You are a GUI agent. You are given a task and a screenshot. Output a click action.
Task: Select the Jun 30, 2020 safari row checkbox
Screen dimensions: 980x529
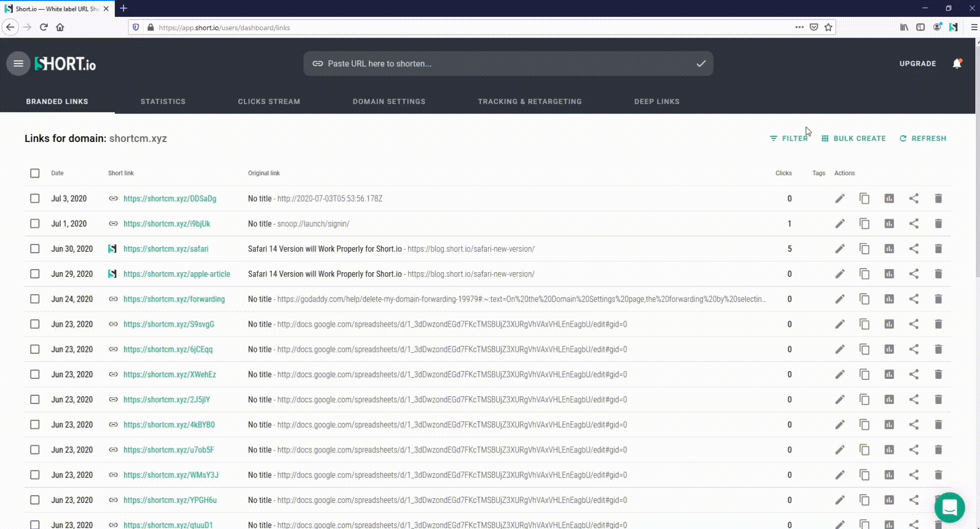[35, 249]
